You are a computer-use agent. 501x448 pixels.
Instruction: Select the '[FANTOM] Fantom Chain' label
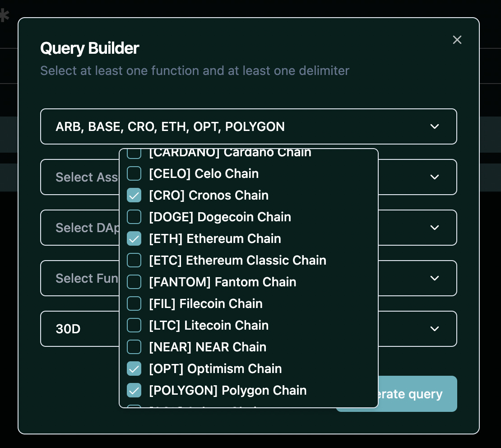[x=223, y=282]
